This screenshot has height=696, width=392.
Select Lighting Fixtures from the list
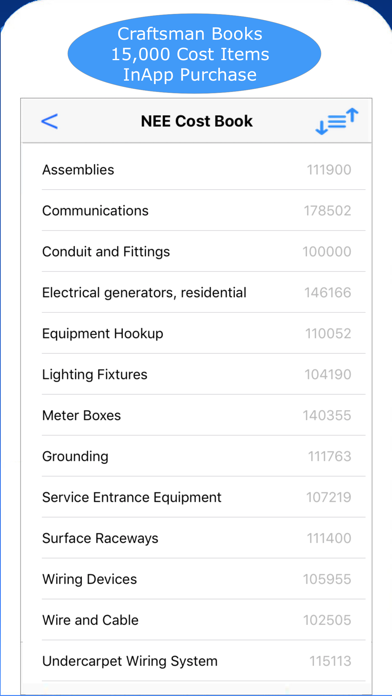click(196, 374)
